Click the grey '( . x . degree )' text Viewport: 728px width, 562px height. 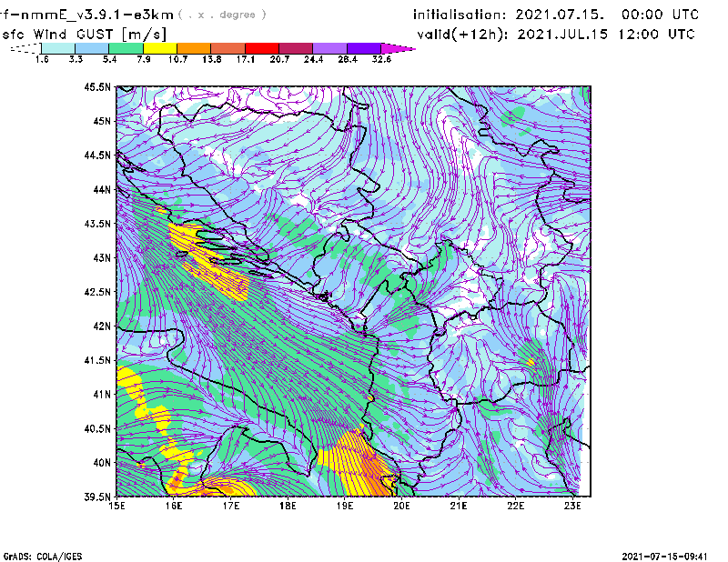click(x=222, y=15)
